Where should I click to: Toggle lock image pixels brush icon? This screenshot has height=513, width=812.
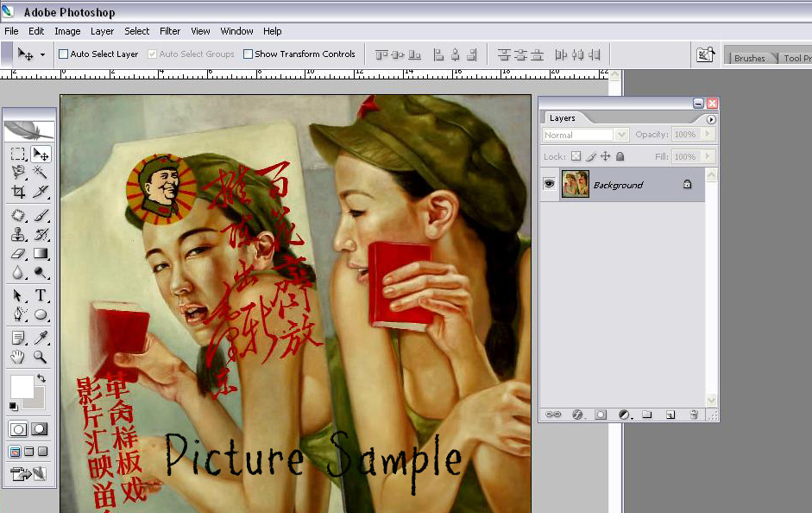(x=591, y=156)
